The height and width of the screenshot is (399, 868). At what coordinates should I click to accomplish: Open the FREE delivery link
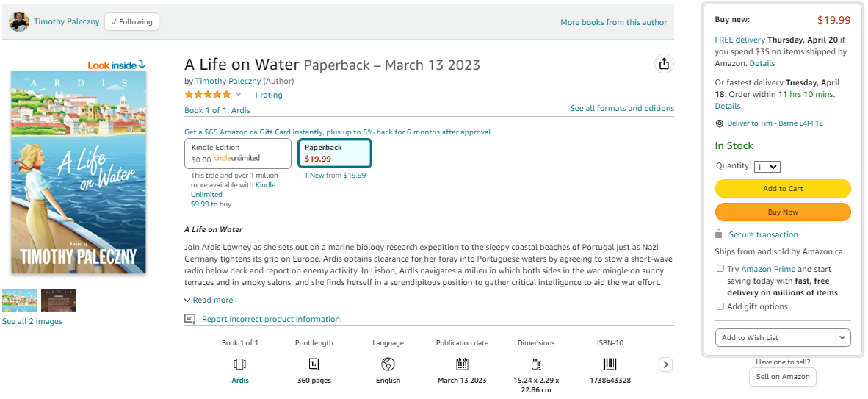[740, 40]
